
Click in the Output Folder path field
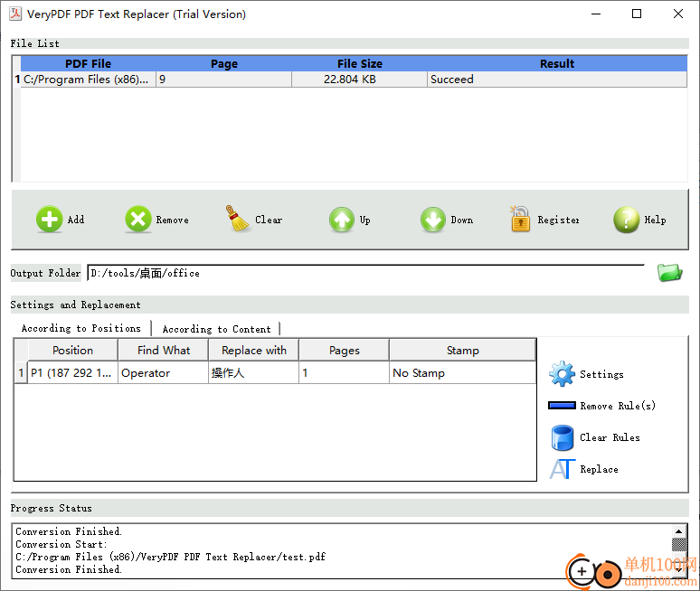coord(365,273)
